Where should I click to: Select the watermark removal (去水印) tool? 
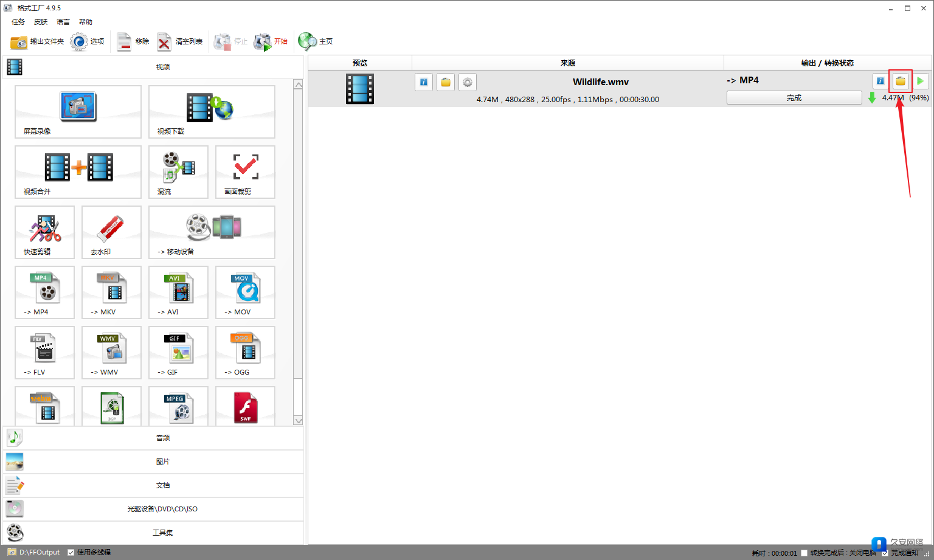(x=111, y=232)
